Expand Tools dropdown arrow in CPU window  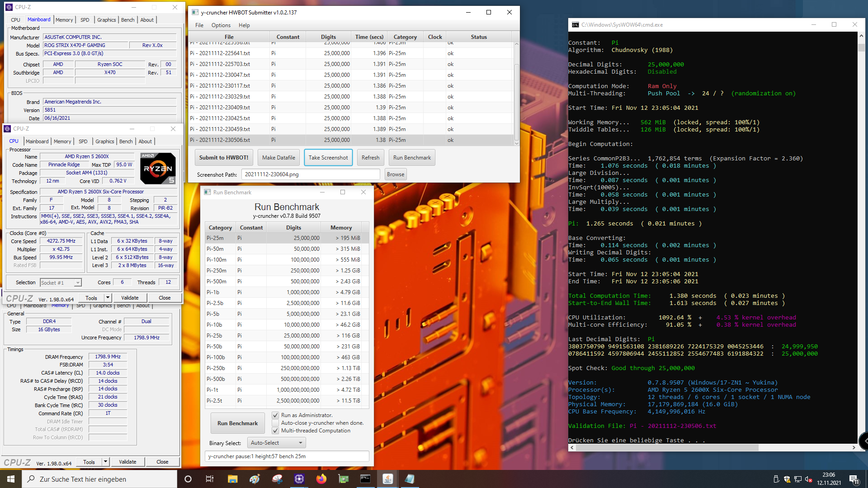tap(108, 298)
